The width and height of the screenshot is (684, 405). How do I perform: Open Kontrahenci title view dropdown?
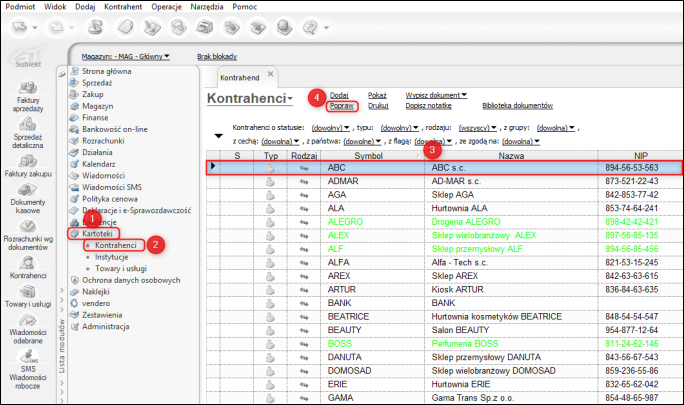[250, 99]
